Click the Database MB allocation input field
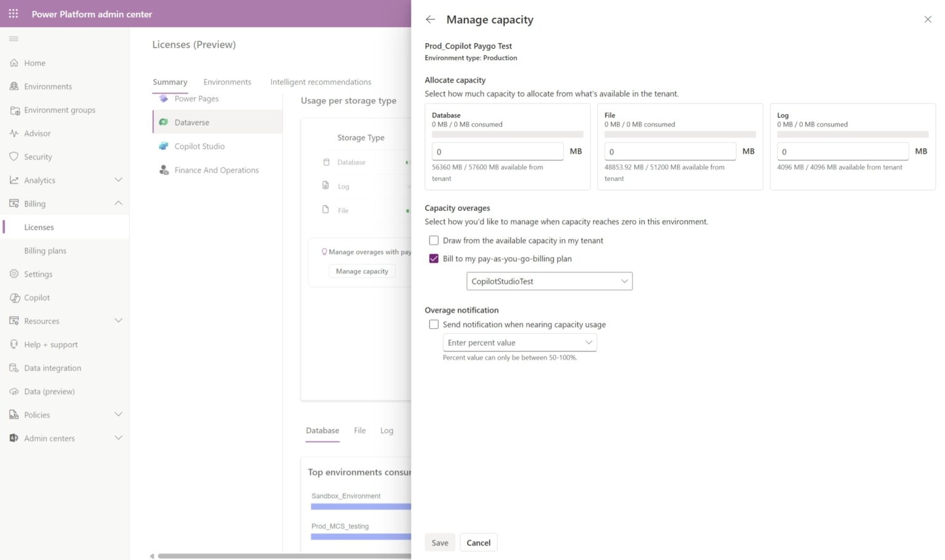This screenshot has height=560, width=945. click(x=497, y=151)
